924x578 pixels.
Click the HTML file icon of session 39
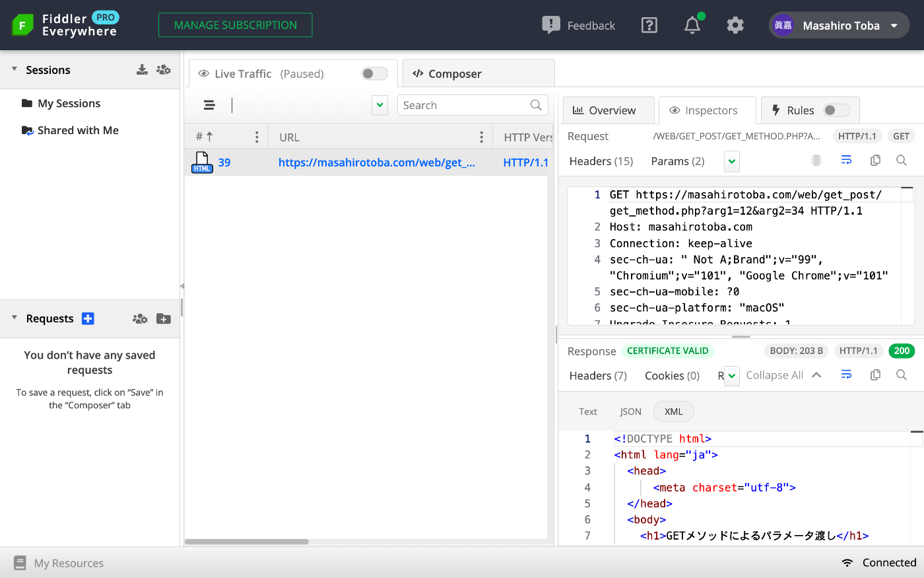click(202, 163)
